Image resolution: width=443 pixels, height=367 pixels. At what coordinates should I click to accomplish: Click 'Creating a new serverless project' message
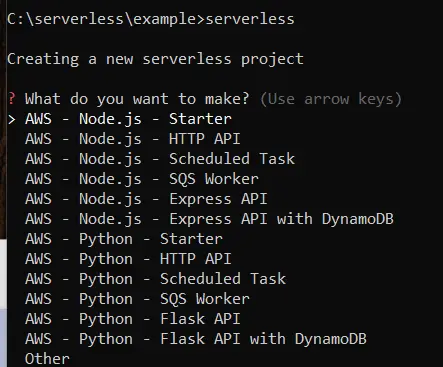click(155, 59)
